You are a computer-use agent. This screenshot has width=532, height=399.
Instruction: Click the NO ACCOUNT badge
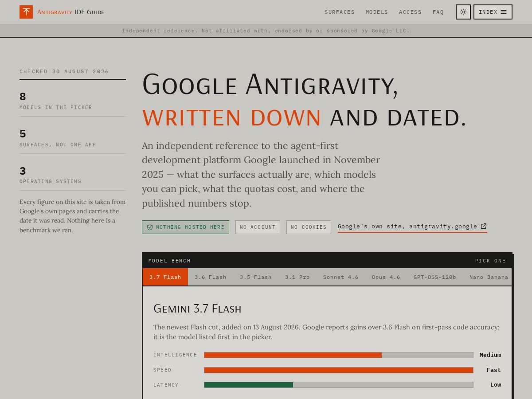[x=258, y=227]
